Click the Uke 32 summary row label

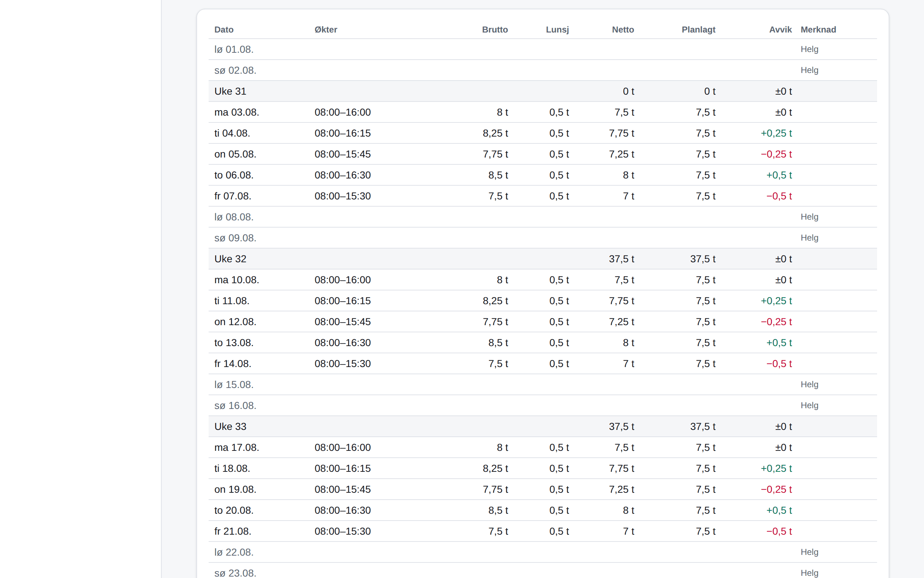pyautogui.click(x=230, y=259)
